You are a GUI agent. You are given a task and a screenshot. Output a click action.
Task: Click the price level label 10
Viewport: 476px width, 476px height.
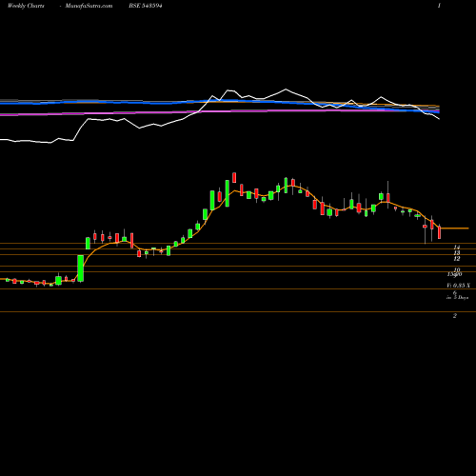[457, 269]
